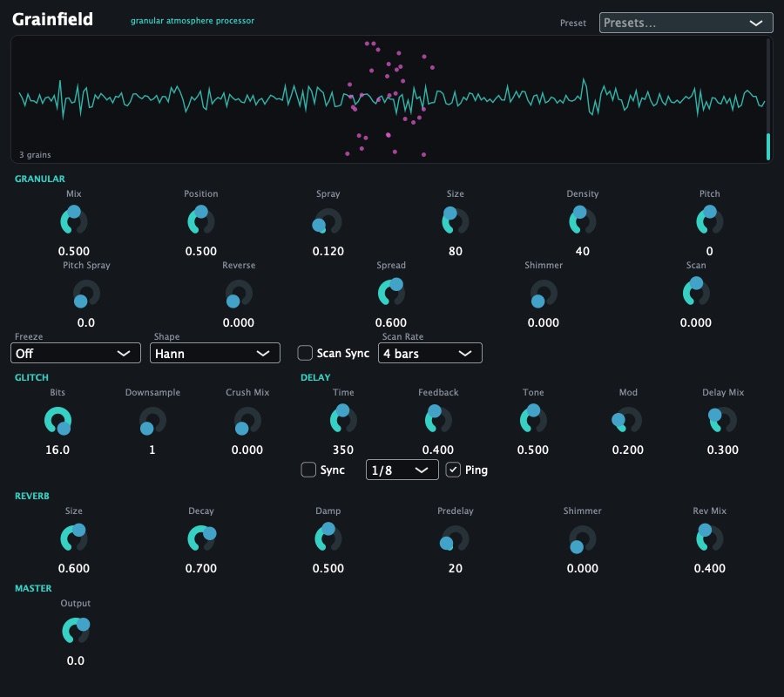Click the delay Tone knob
This screenshot has height=697, width=784.
point(533,419)
